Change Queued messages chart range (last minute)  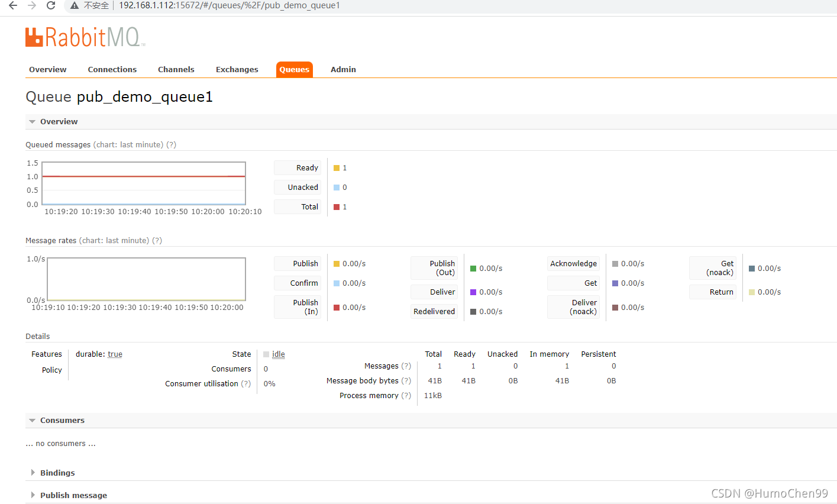(x=128, y=144)
